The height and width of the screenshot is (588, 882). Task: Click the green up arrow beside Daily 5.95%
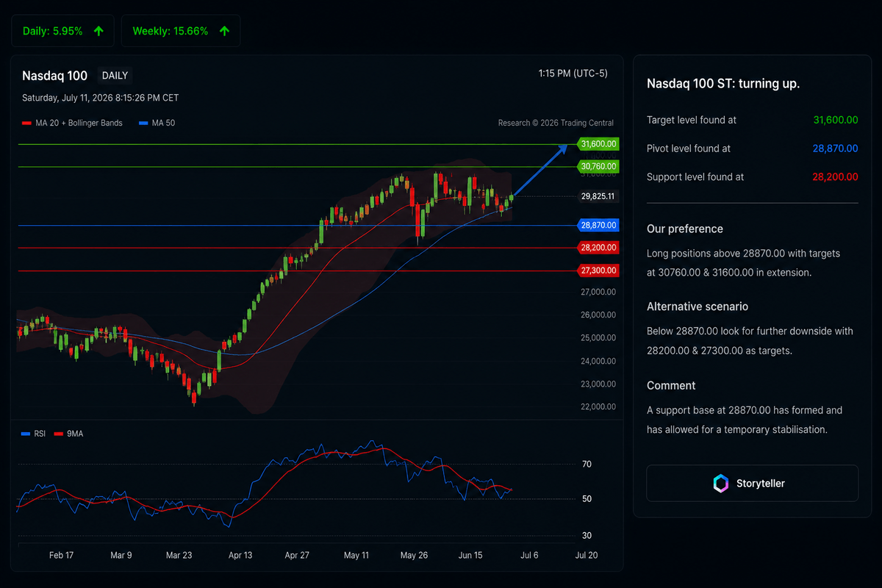tap(98, 31)
